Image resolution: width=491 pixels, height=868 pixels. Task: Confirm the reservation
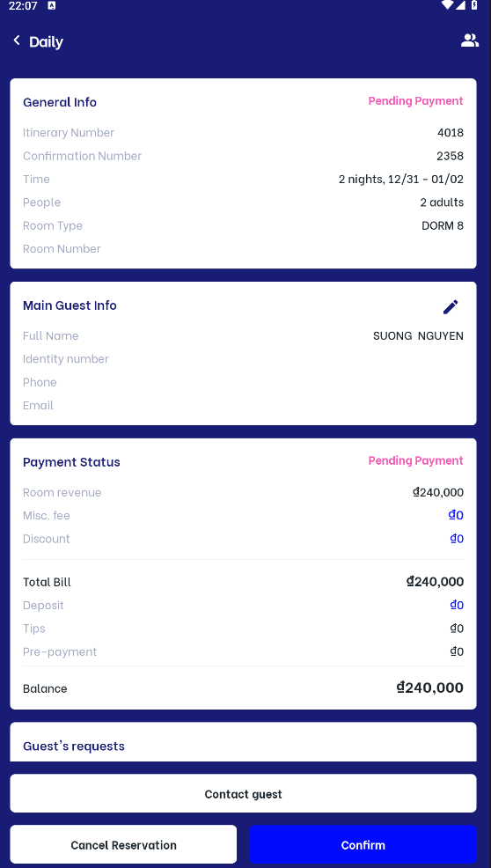point(363,845)
